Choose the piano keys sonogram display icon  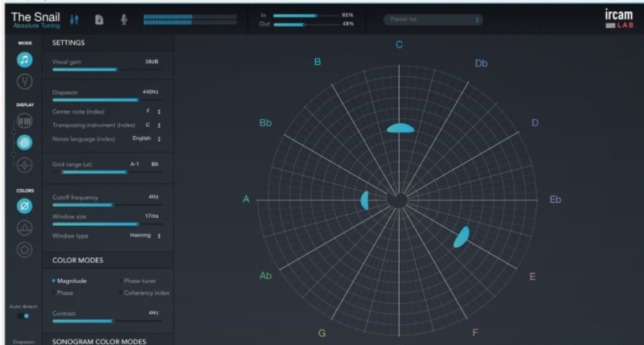25,121
